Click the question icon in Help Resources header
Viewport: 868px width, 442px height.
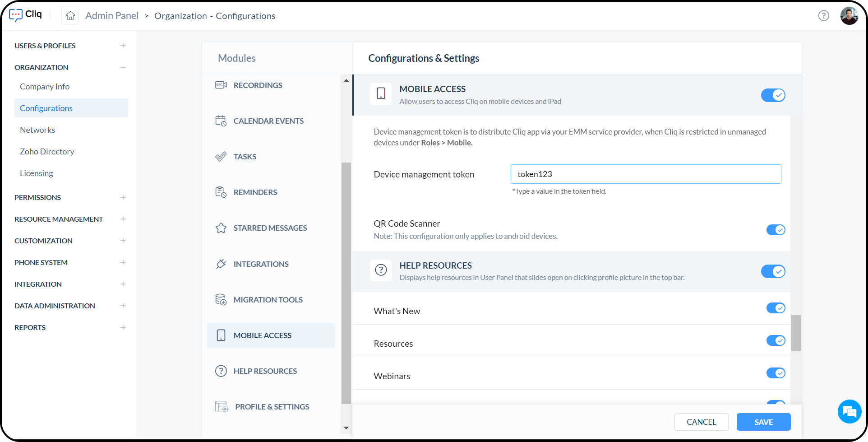(381, 270)
